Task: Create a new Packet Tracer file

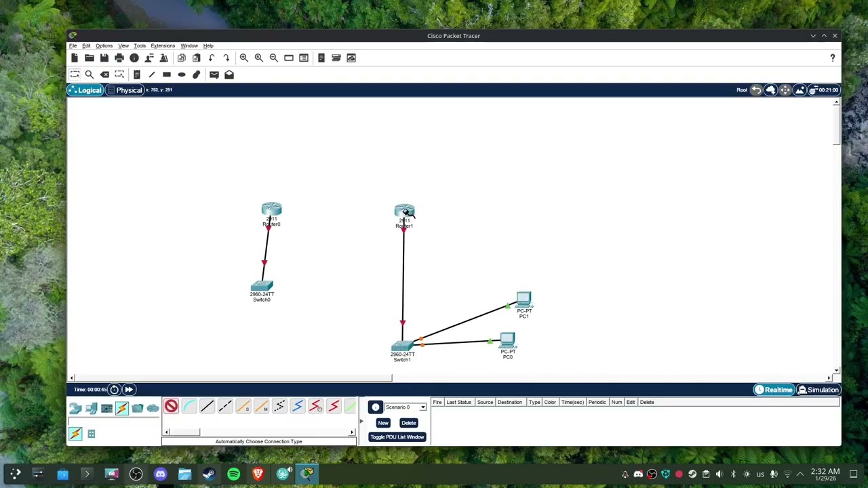Action: (75, 58)
